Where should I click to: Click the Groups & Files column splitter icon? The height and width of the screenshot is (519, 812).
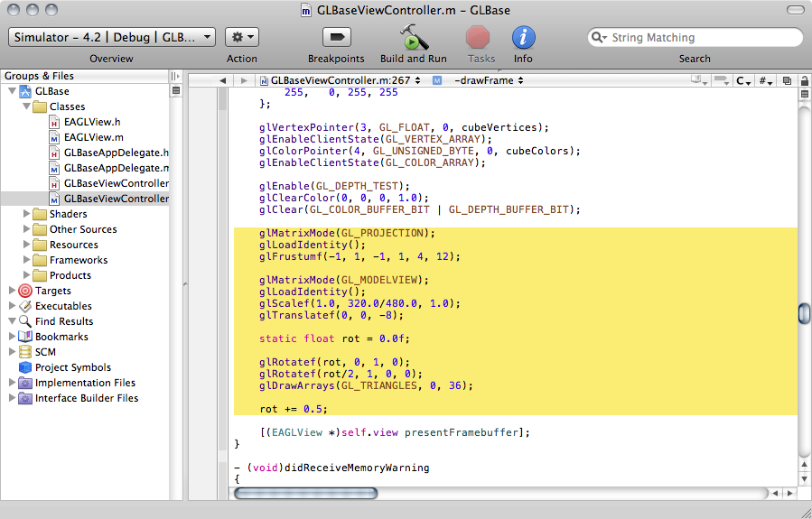175,76
